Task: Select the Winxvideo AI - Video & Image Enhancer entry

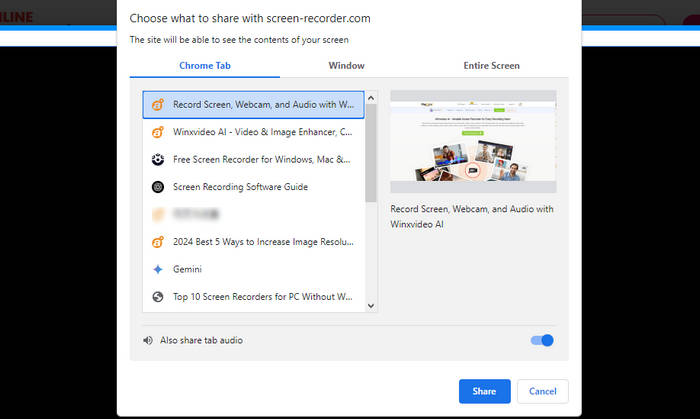Action: (254, 132)
